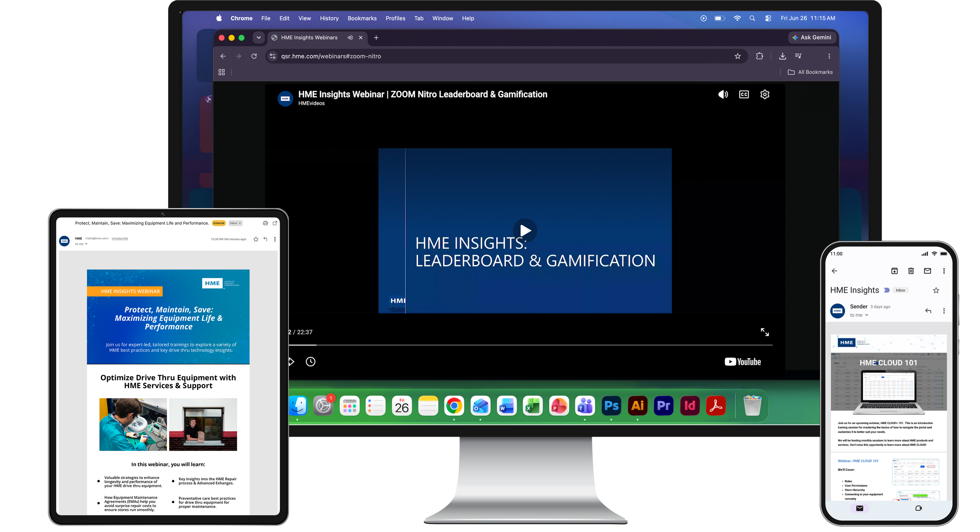Archive the phone email

(895, 271)
